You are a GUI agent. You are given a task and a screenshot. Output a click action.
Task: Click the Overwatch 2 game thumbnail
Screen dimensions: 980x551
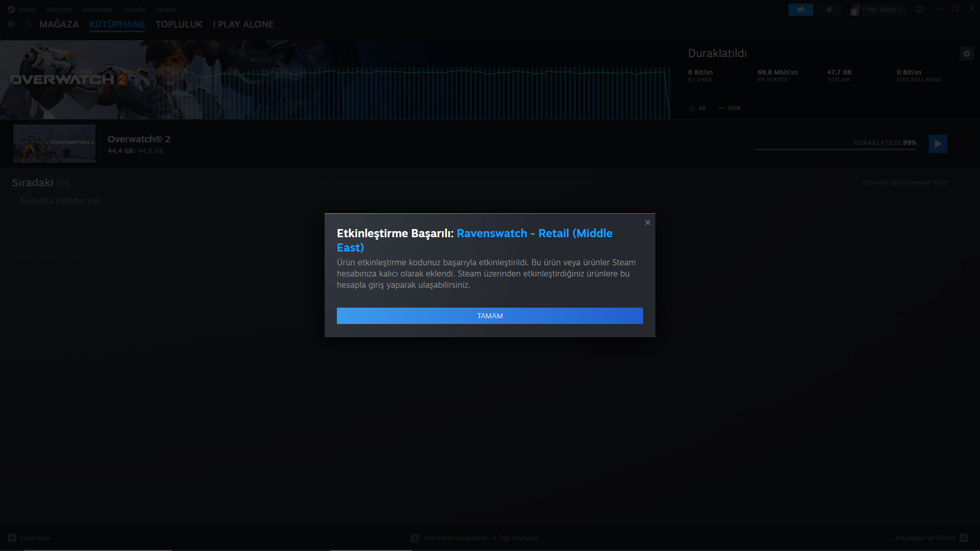(54, 143)
